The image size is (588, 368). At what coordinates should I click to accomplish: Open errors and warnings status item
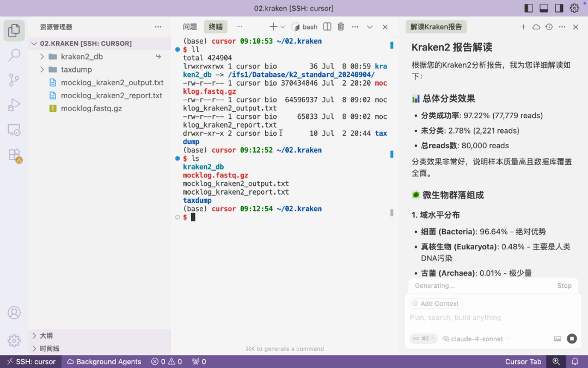(x=167, y=361)
